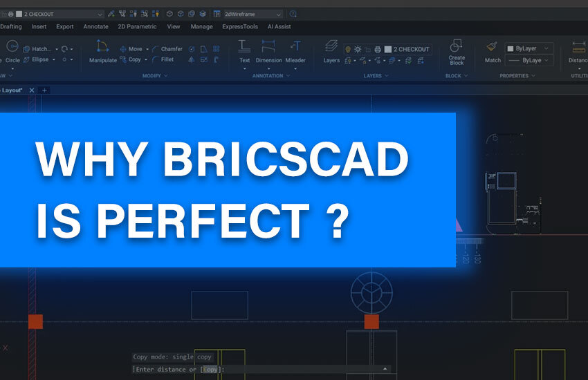Expand the ANNOTATION panel chevron
The image size is (588, 380).
pyautogui.click(x=288, y=75)
